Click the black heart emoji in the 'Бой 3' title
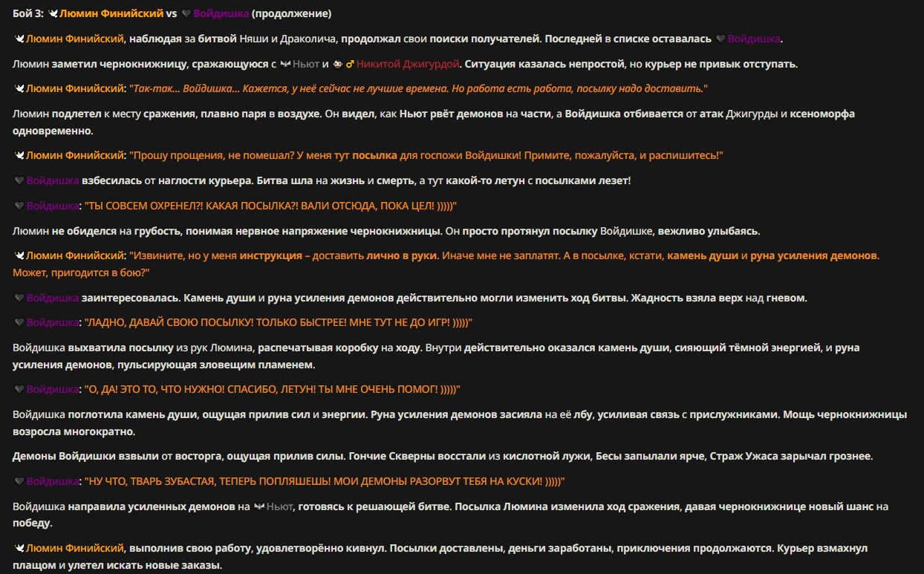The image size is (924, 574). pos(186,13)
